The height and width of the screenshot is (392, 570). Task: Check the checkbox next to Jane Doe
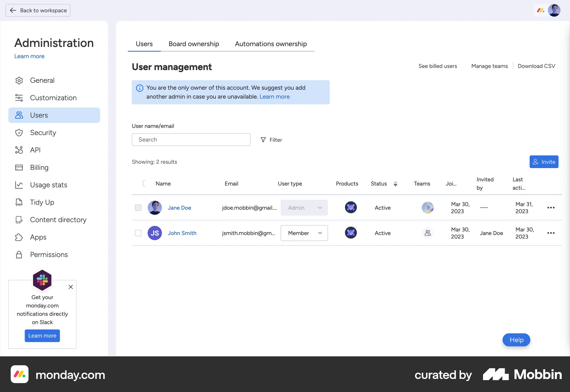[x=138, y=208]
